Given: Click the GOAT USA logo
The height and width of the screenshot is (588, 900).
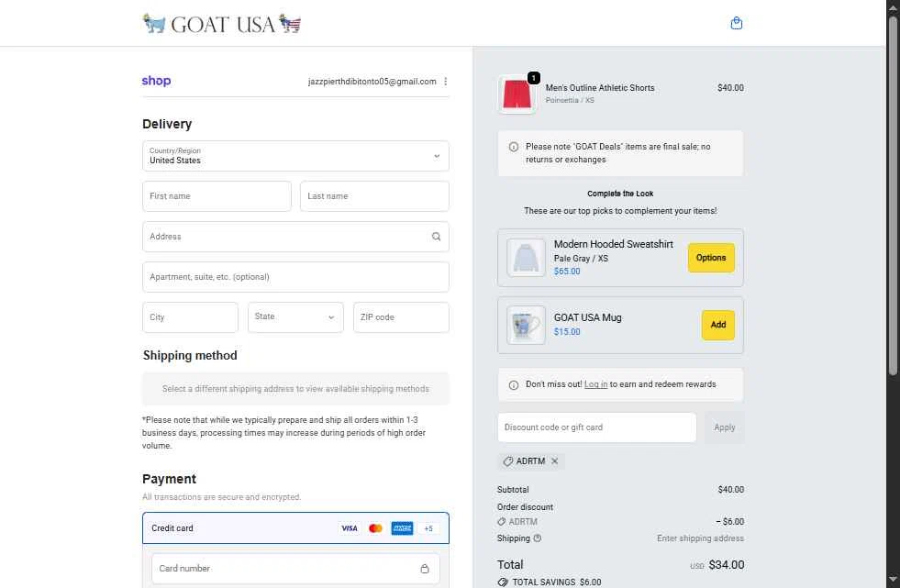Looking at the screenshot, I should (221, 24).
